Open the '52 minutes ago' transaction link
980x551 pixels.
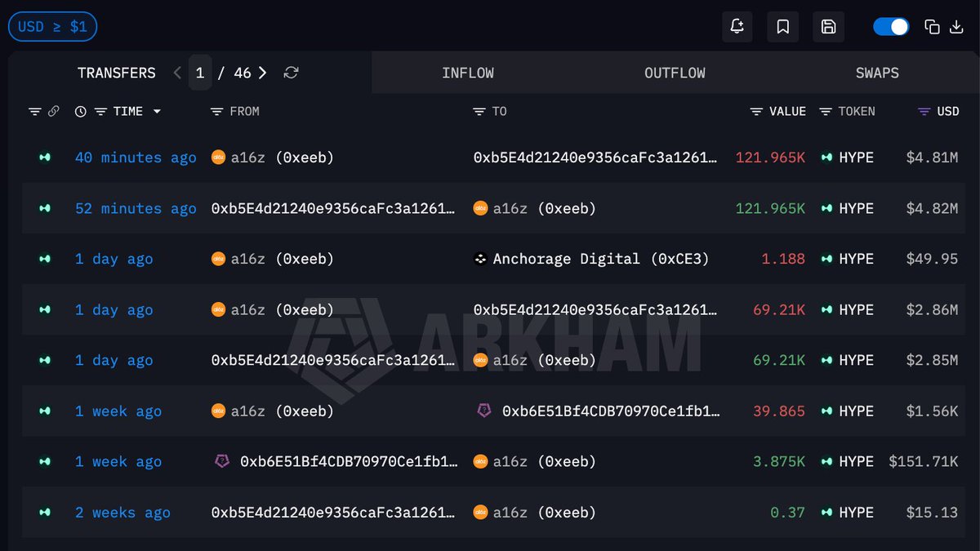click(136, 208)
